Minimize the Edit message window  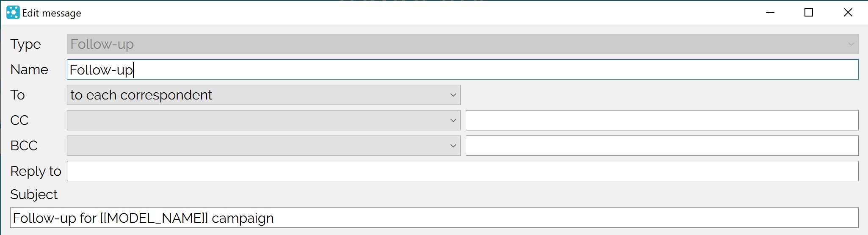click(770, 13)
